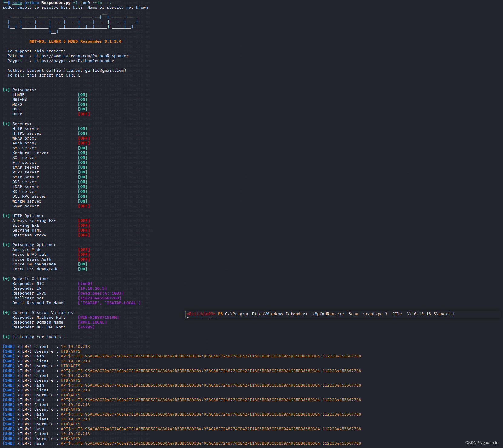Image resolution: width=503 pixels, height=448 pixels.
Task: Click the '*Evil-WinRM*' prompt text
Action: point(201,314)
